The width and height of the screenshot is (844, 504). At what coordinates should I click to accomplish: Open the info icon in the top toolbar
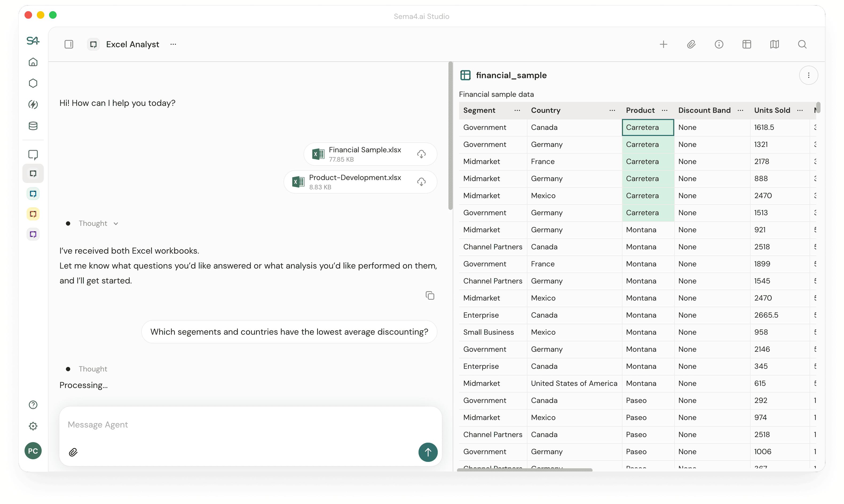tap(719, 45)
